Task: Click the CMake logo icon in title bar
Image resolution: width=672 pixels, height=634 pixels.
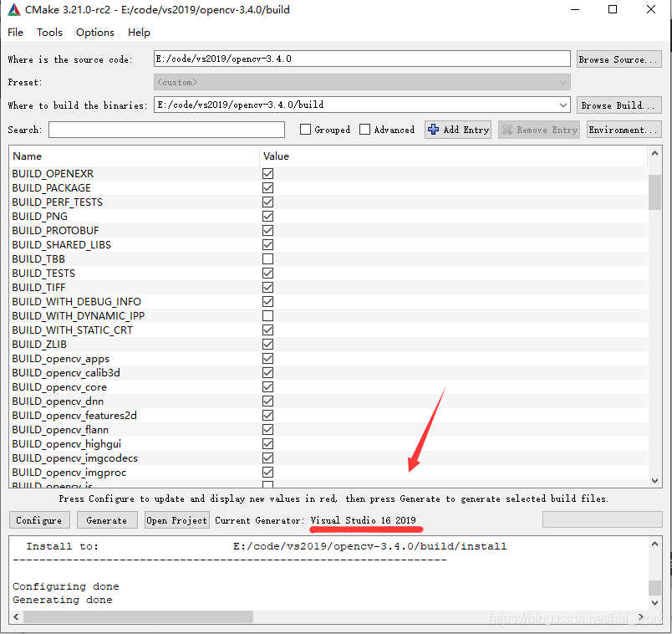Action: [x=14, y=9]
